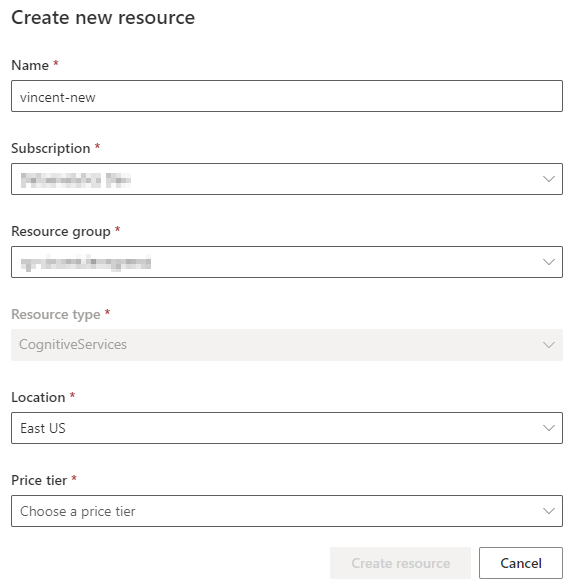
Task: Click the Create new resource heading
Action: coord(103,18)
